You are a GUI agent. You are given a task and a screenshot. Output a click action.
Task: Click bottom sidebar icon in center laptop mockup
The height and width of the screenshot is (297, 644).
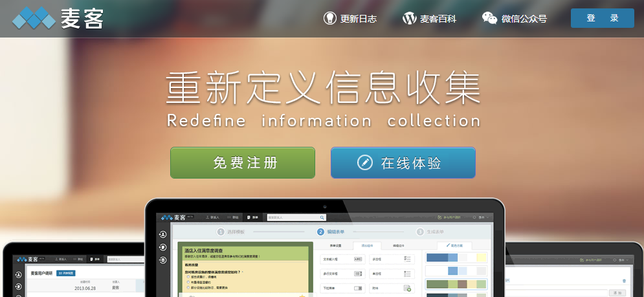pos(162,260)
